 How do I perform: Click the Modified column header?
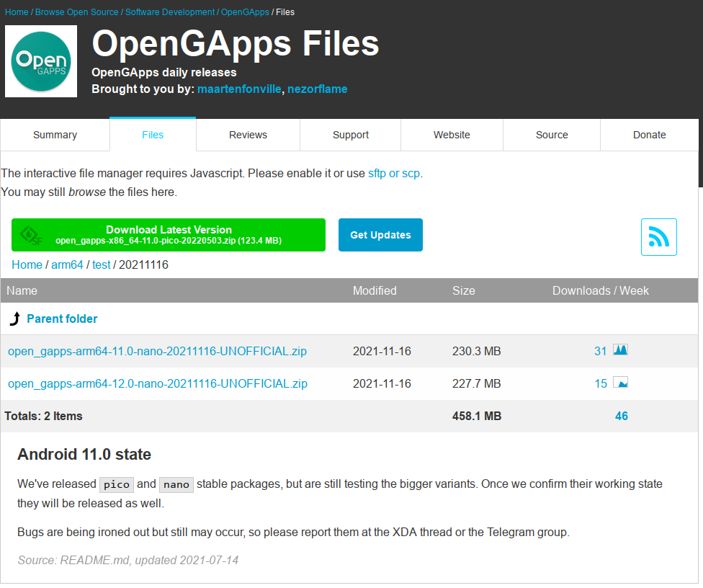[375, 290]
